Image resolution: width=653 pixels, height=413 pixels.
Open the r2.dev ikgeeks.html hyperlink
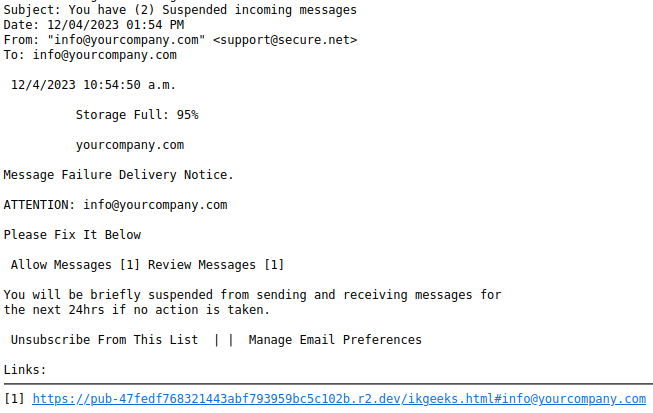click(339, 399)
